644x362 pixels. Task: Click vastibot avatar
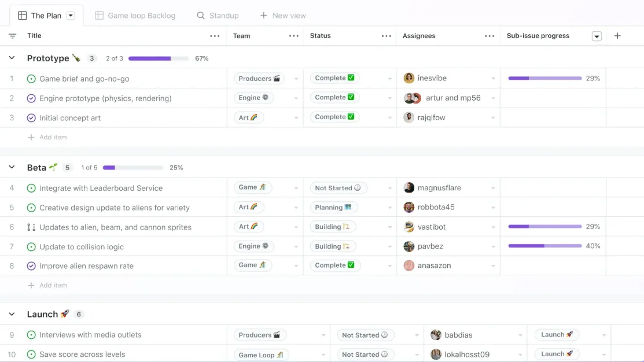[409, 227]
